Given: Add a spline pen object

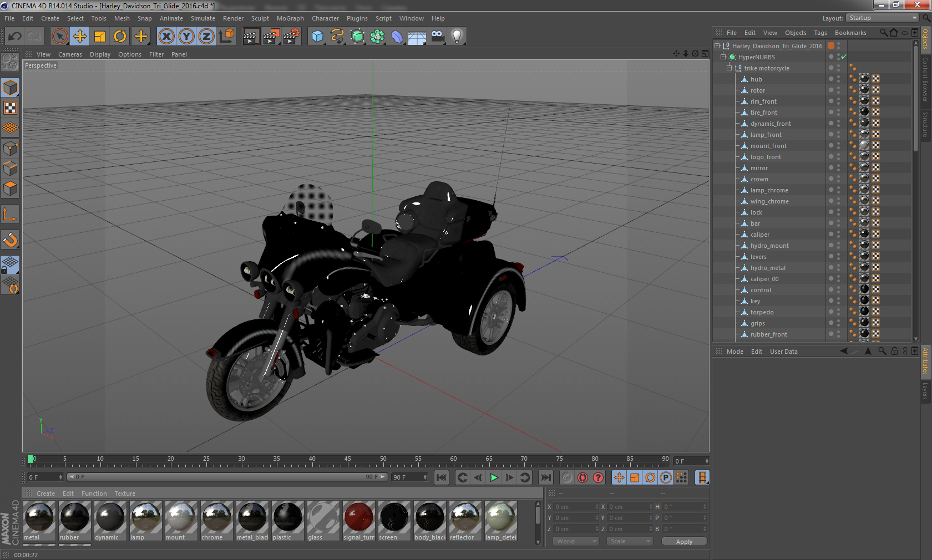Looking at the screenshot, I should [337, 37].
